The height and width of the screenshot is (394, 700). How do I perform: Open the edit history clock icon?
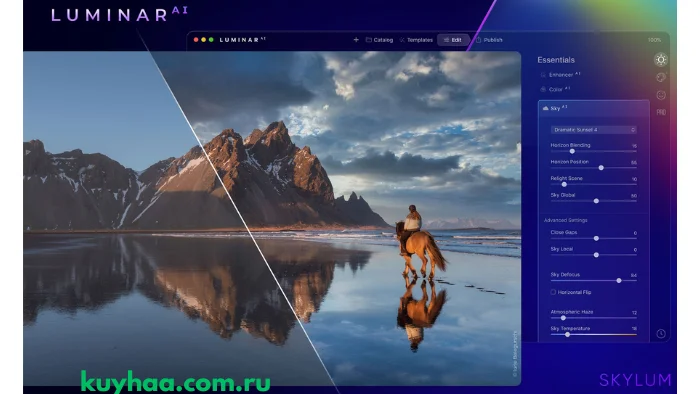(661, 333)
